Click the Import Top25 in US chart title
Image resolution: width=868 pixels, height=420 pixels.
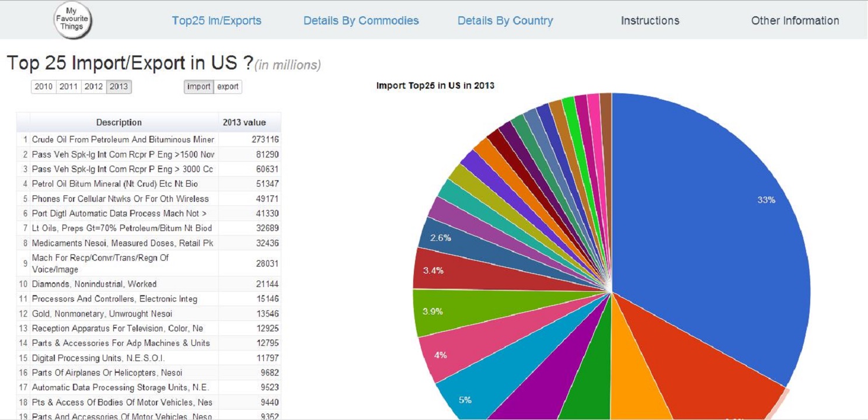435,86
